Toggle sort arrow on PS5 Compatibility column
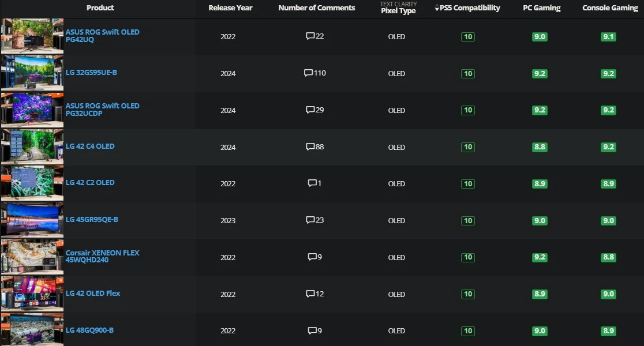 [437, 8]
